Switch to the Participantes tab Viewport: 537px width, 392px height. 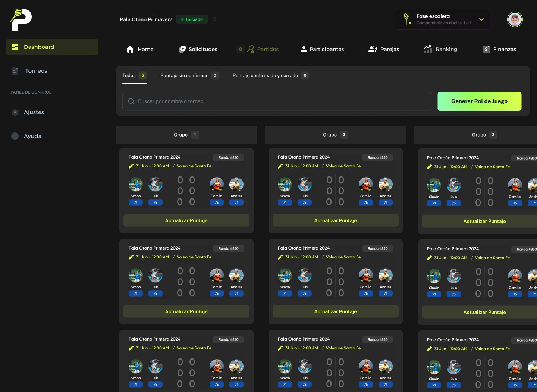pos(322,49)
